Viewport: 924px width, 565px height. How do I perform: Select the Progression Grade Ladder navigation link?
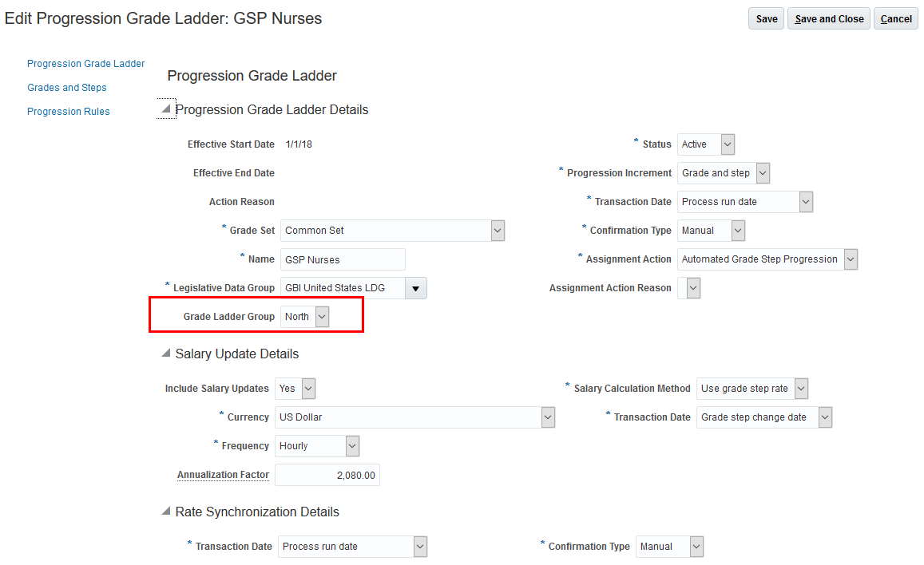pyautogui.click(x=86, y=64)
